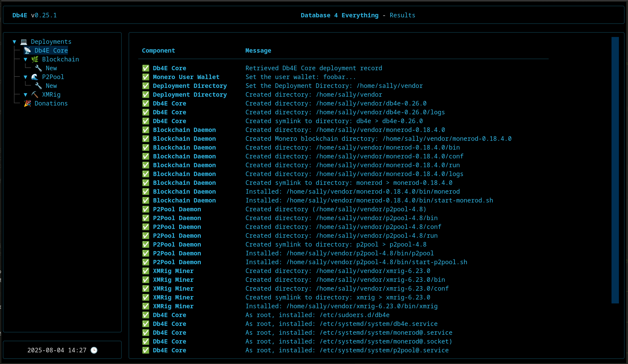Screen dimensions: 628x364
Task: Click message 'Installed: ...p2pool-4.8/bin/p2pool'
Action: [340, 253]
